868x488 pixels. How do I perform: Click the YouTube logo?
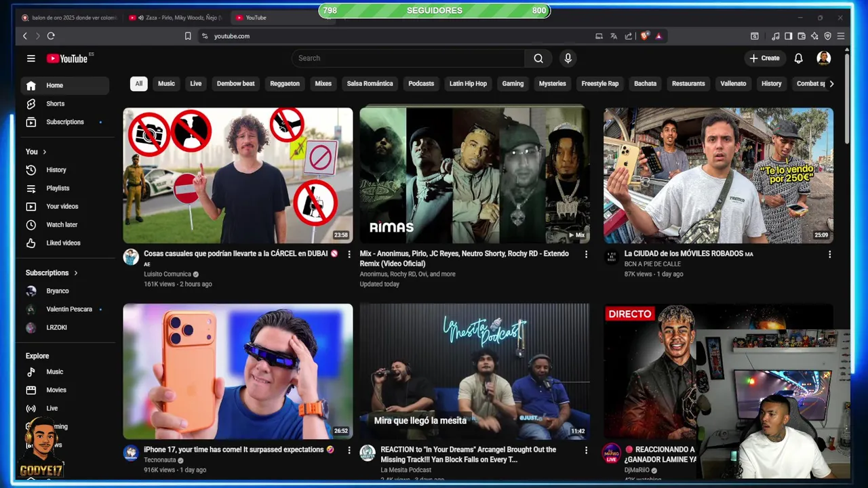pos(67,58)
